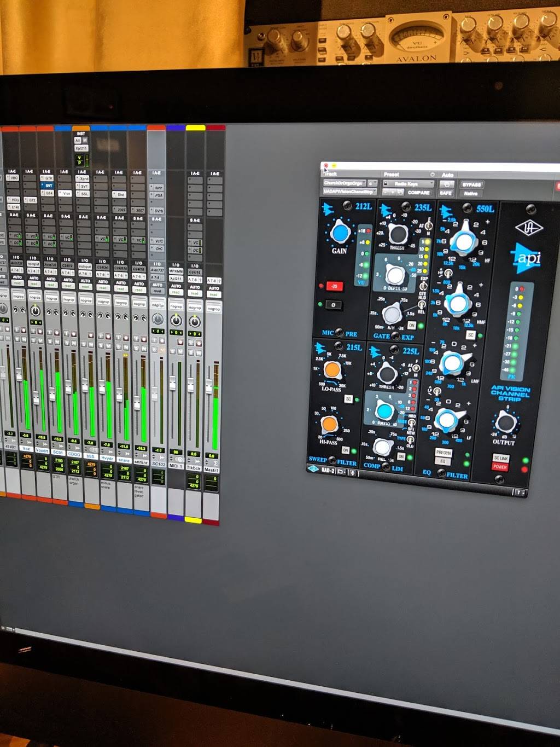Open the ChurchDrOrgnOrgn track selector dropdown
This screenshot has width=560, height=747.
[x=345, y=183]
